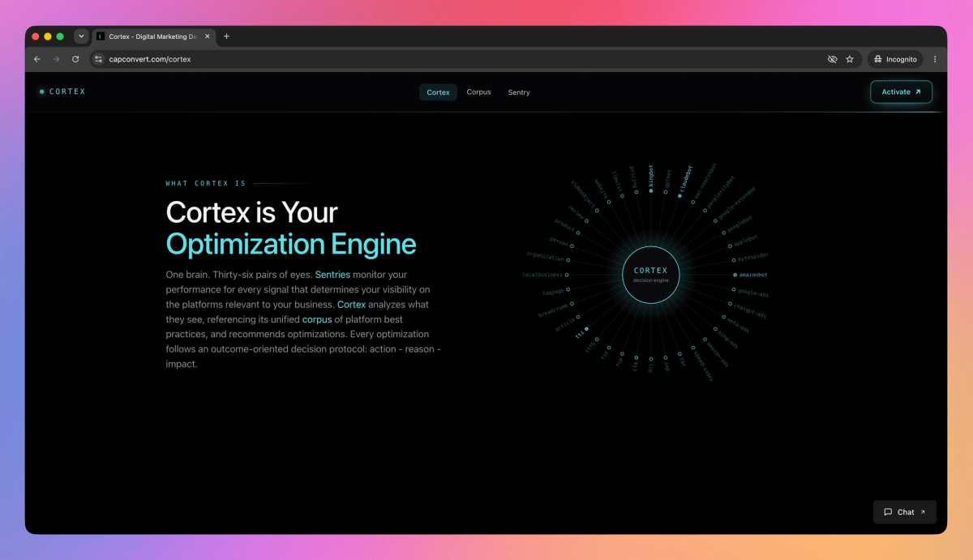This screenshot has height=560, width=973.
Task: Click the Incognito indicator button
Action: 896,59
